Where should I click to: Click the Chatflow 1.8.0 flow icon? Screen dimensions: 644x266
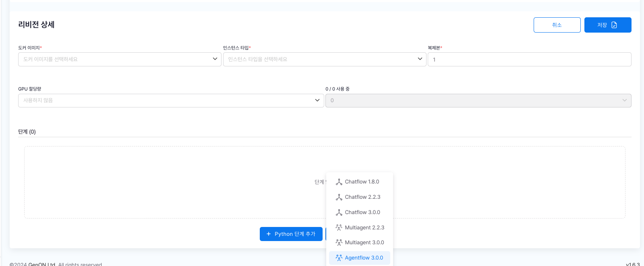point(339,182)
